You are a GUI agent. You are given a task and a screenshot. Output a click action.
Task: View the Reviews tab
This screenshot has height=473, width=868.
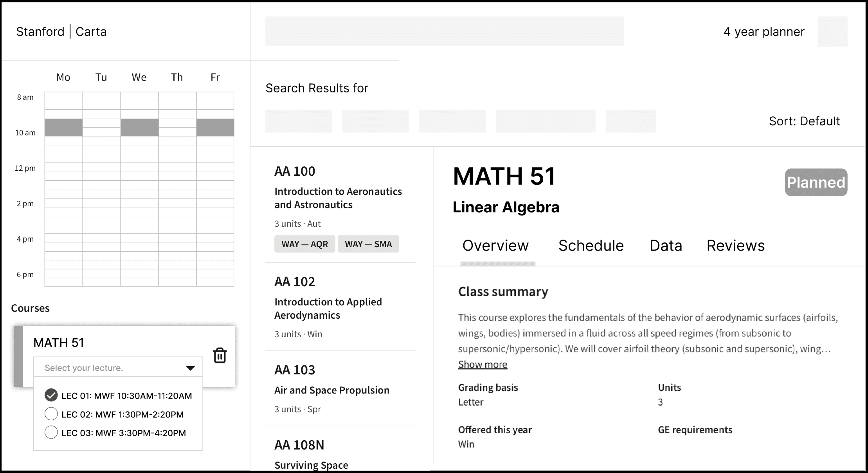pos(735,246)
